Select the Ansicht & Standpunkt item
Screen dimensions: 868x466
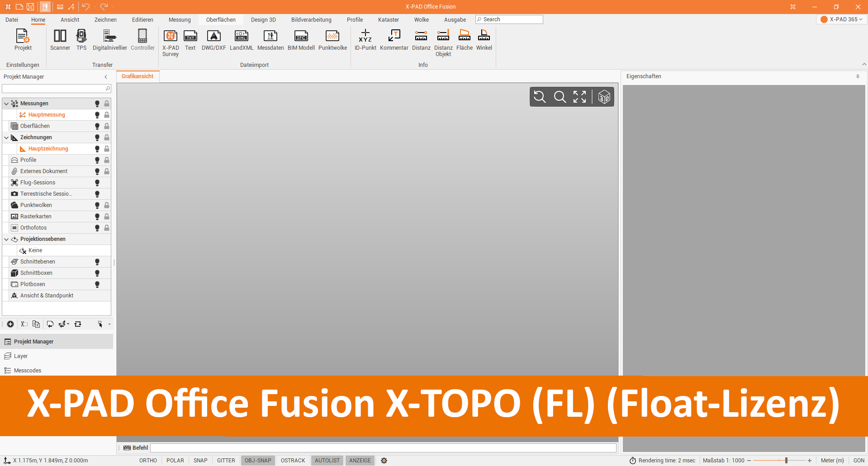[47, 296]
